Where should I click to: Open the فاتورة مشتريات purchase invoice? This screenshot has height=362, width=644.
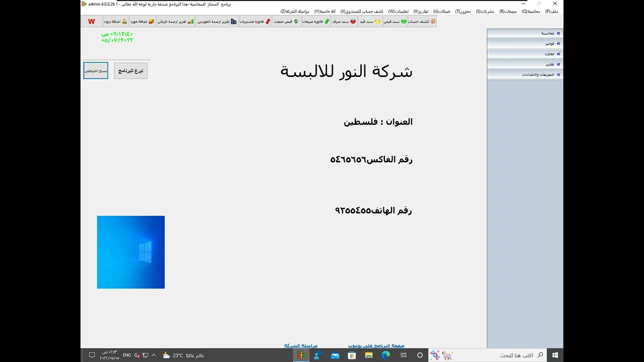click(x=255, y=22)
